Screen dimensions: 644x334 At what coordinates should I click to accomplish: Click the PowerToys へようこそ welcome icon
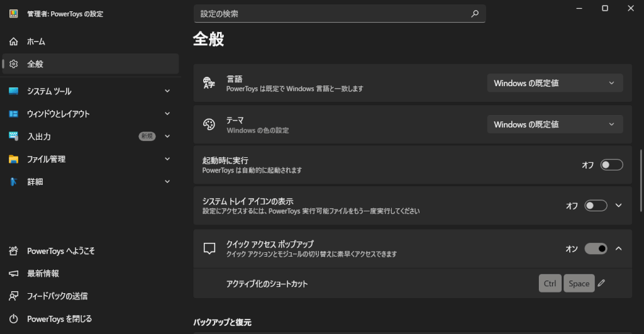click(14, 250)
